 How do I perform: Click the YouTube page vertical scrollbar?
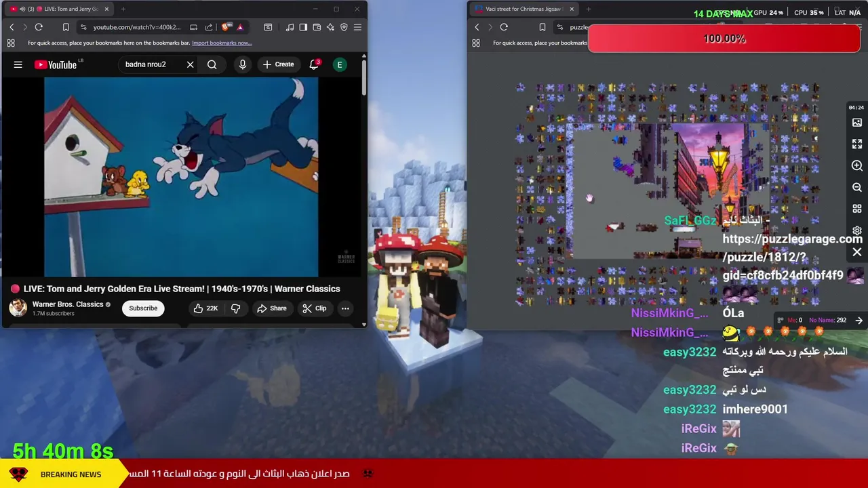click(364, 78)
